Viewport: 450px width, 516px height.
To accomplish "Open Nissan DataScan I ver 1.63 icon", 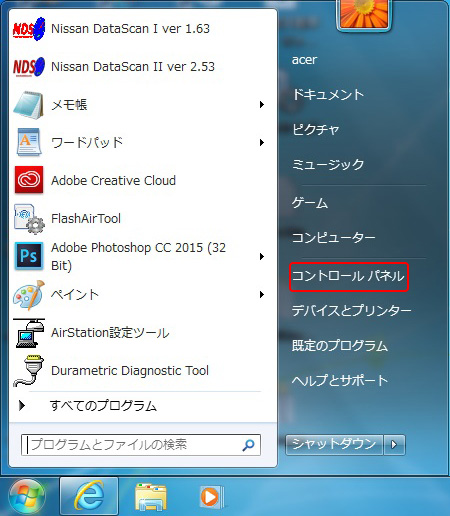I will (29, 29).
